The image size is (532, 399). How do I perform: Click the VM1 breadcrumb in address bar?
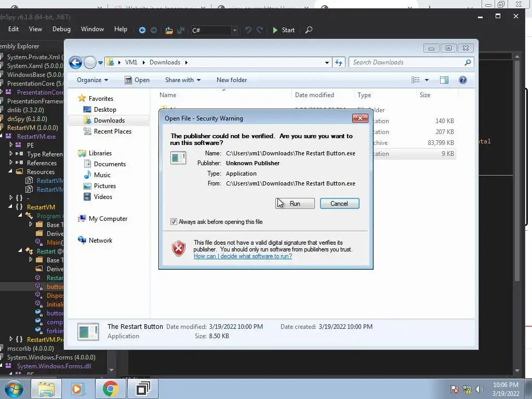131,62
